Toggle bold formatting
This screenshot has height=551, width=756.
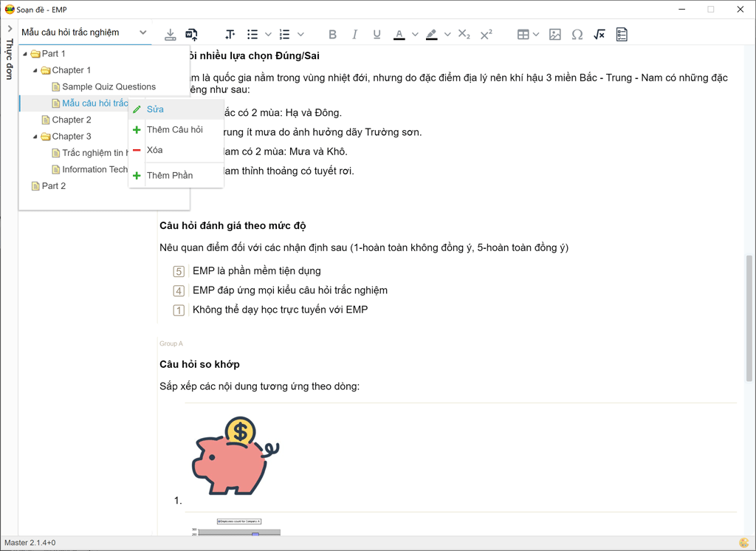333,34
